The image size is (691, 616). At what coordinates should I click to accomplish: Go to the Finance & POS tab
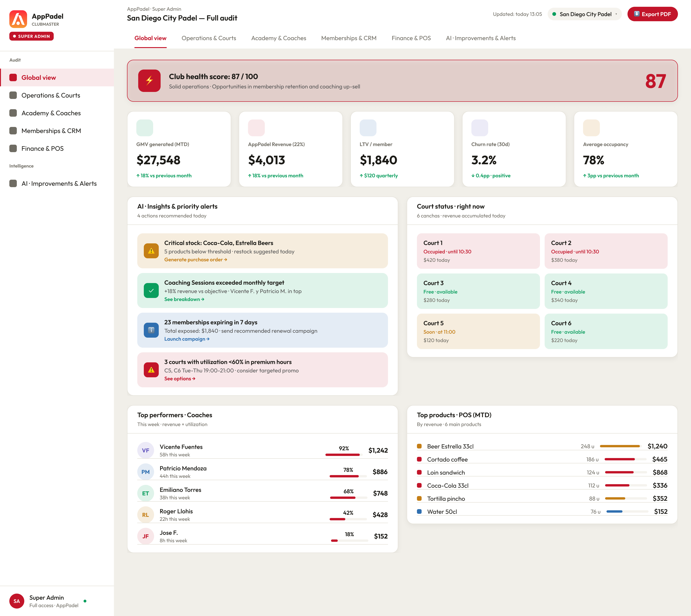(411, 38)
